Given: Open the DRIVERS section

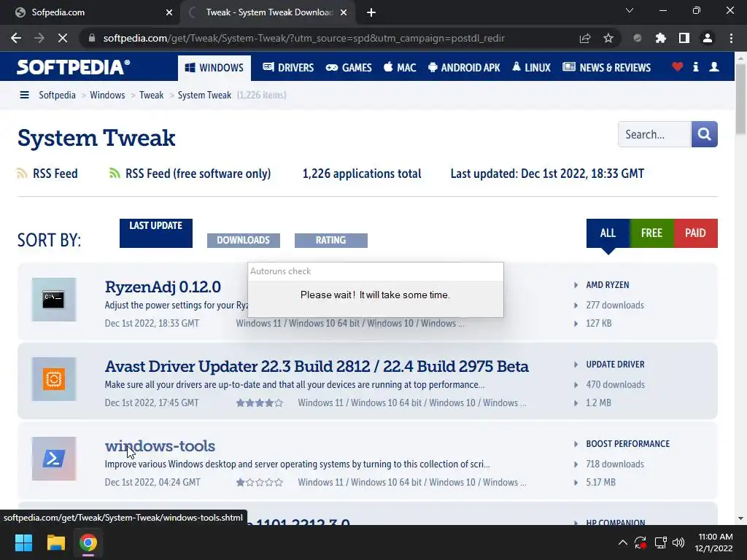Looking at the screenshot, I should pyautogui.click(x=288, y=68).
